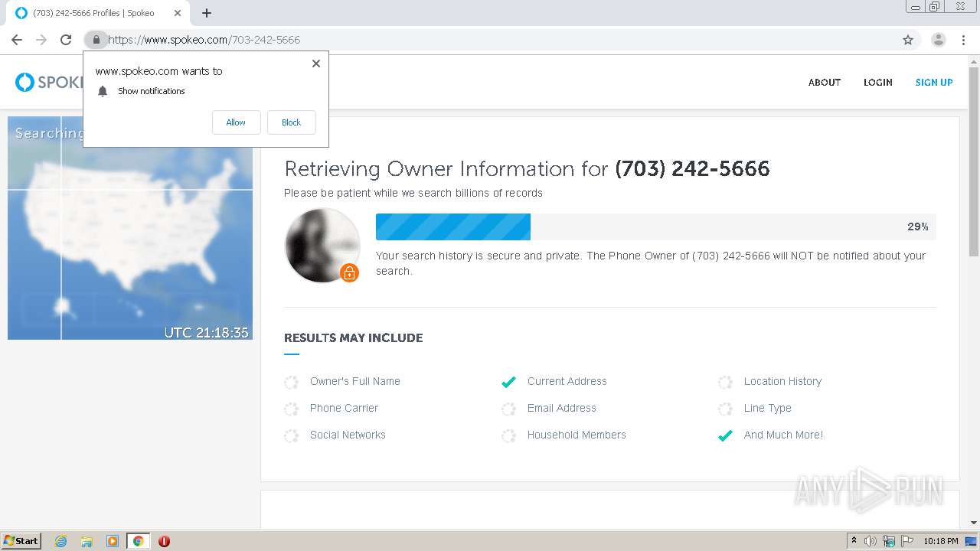Image resolution: width=980 pixels, height=551 pixels.
Task: Block Spokeo notifications
Action: 291,122
